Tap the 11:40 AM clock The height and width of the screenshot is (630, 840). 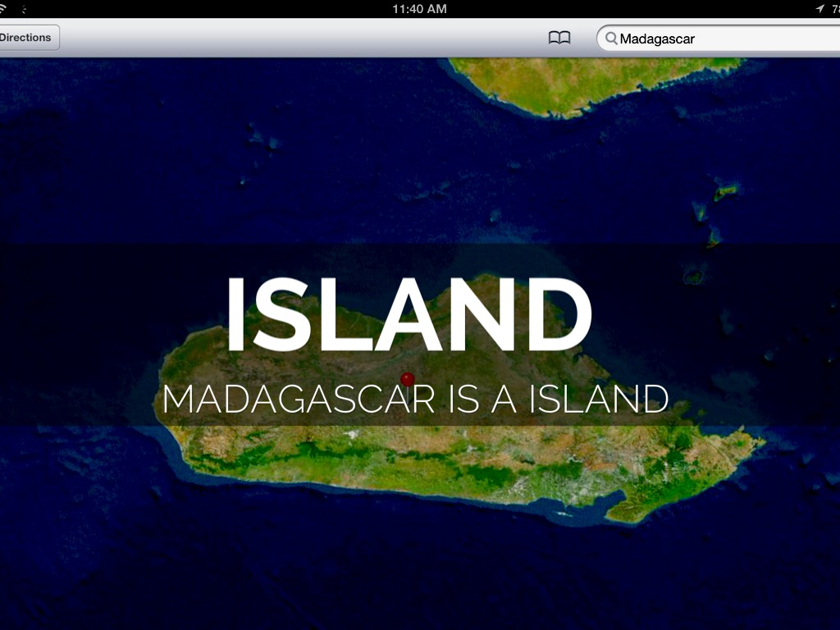(419, 9)
